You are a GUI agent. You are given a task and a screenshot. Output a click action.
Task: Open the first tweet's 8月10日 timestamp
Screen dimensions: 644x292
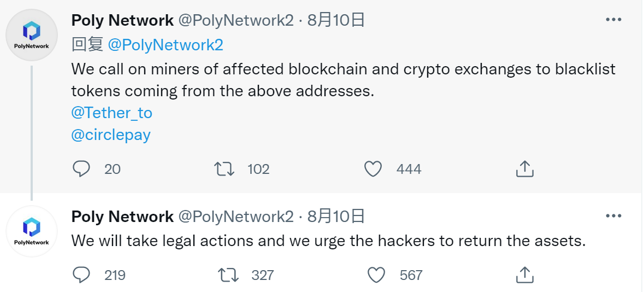coord(336,20)
